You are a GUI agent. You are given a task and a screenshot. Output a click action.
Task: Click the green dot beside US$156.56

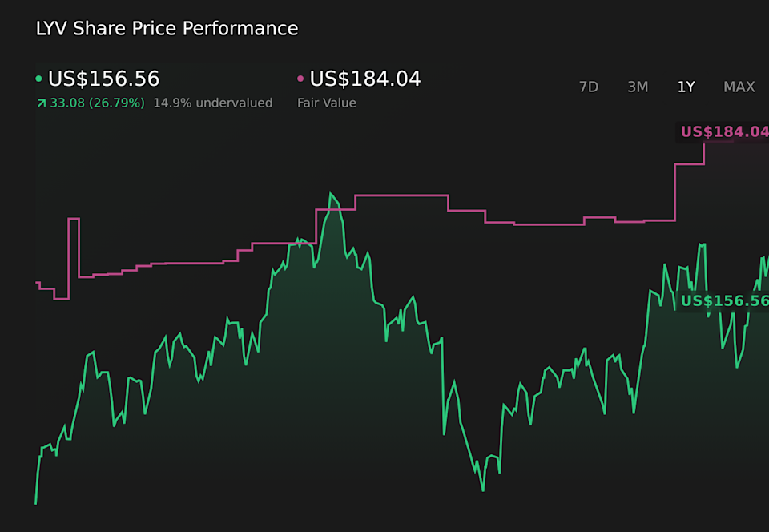pyautogui.click(x=39, y=79)
